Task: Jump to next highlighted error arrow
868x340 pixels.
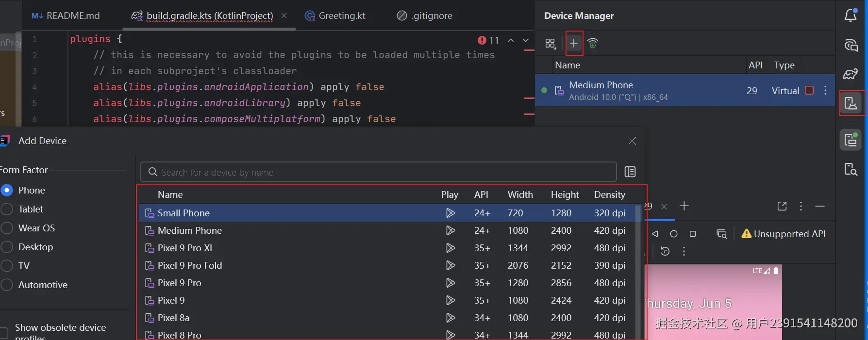Action: [x=526, y=40]
